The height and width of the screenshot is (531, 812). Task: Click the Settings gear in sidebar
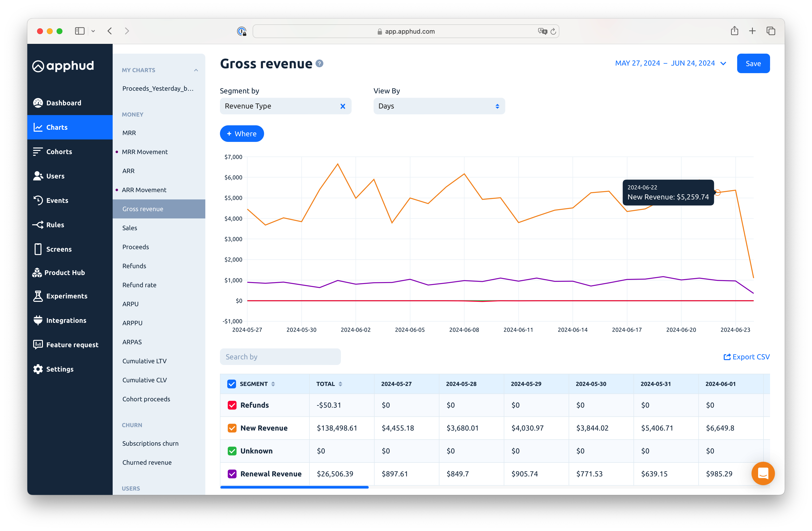pos(38,369)
